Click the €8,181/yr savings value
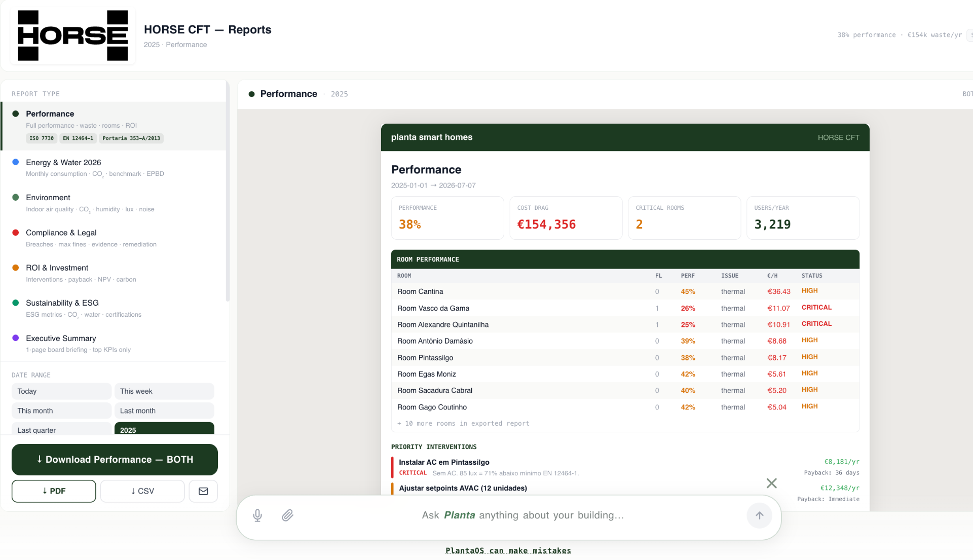The image size is (973, 560). 842,462
